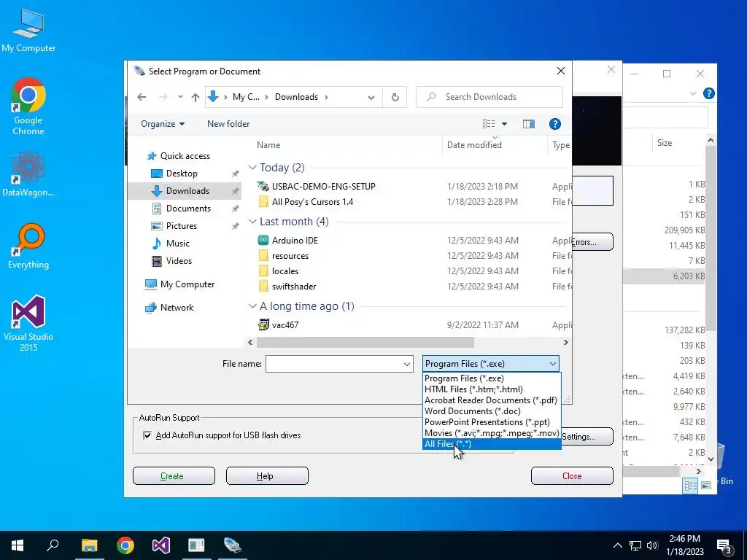The height and width of the screenshot is (560, 747).
Task: Collapse the Today (2) group
Action: pyautogui.click(x=253, y=168)
